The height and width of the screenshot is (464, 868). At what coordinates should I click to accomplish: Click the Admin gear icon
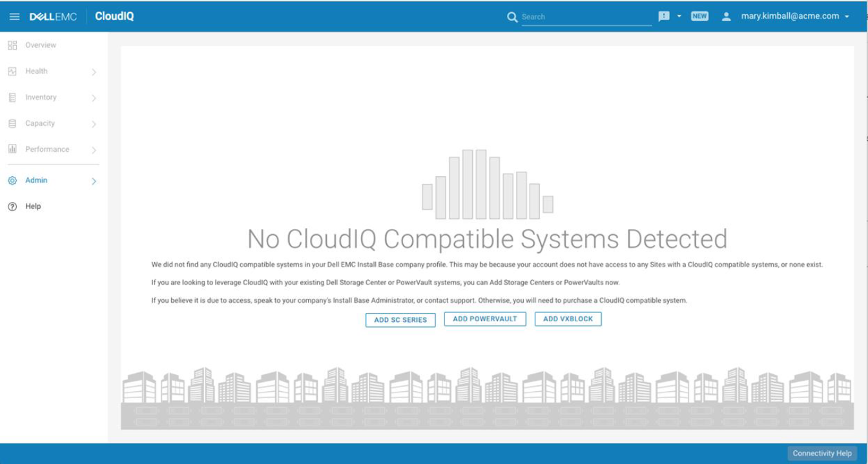tap(12, 181)
